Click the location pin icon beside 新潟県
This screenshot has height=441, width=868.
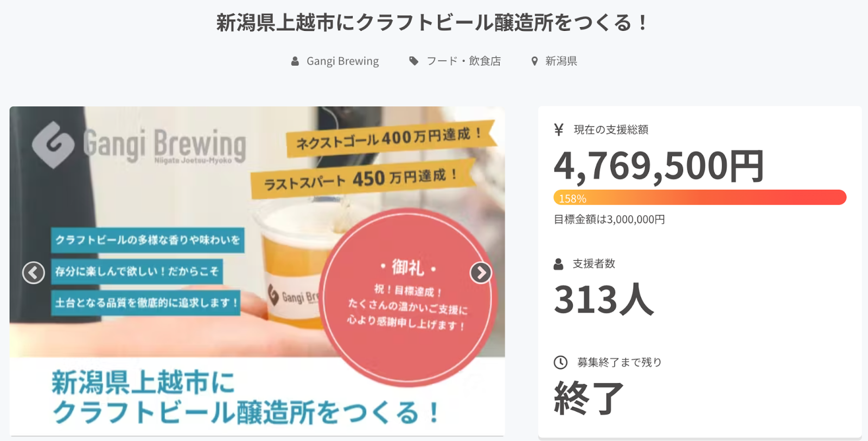(x=534, y=61)
